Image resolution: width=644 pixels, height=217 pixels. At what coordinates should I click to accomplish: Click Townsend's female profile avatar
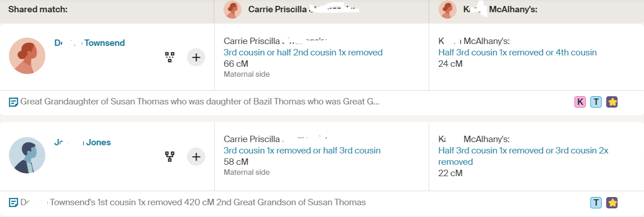(27, 56)
